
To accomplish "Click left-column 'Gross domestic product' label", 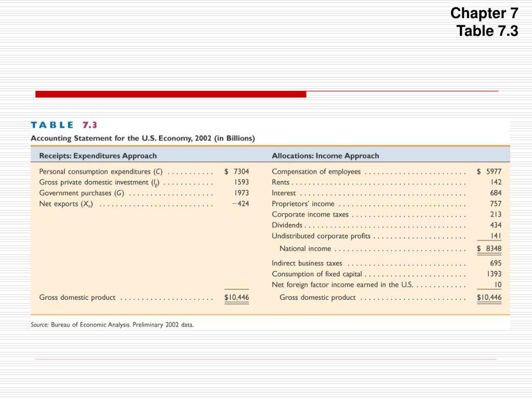I will coord(77,298).
